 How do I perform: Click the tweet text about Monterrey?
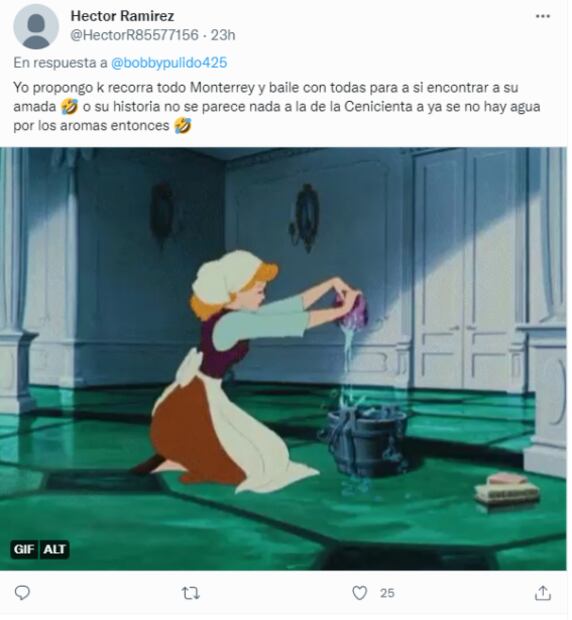pos(278,107)
